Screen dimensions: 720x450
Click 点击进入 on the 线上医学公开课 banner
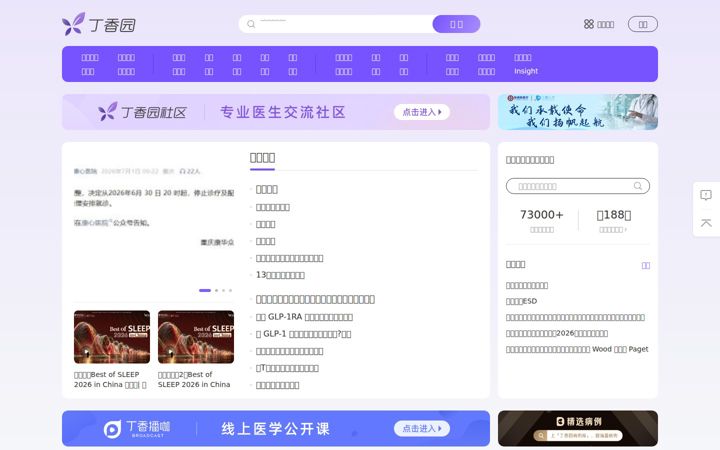(422, 428)
